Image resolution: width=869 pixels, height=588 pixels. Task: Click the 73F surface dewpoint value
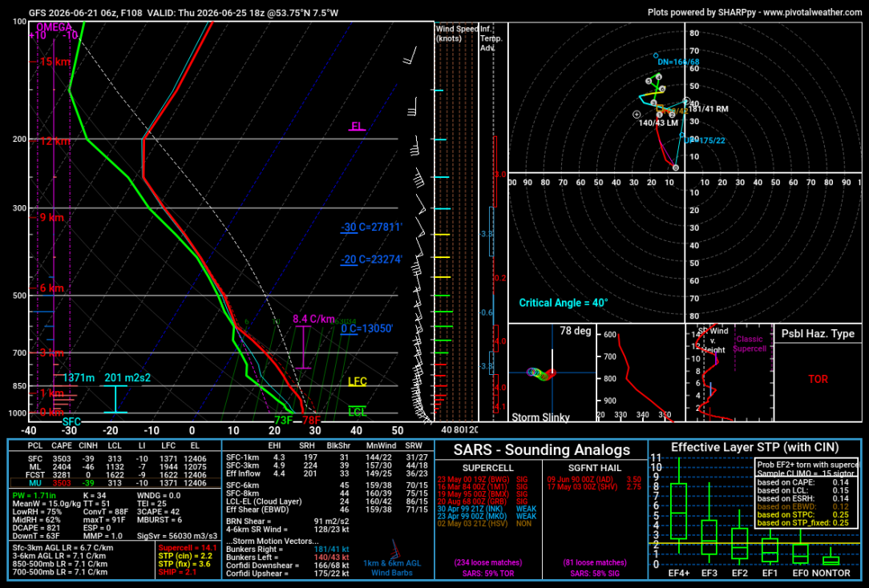point(283,421)
